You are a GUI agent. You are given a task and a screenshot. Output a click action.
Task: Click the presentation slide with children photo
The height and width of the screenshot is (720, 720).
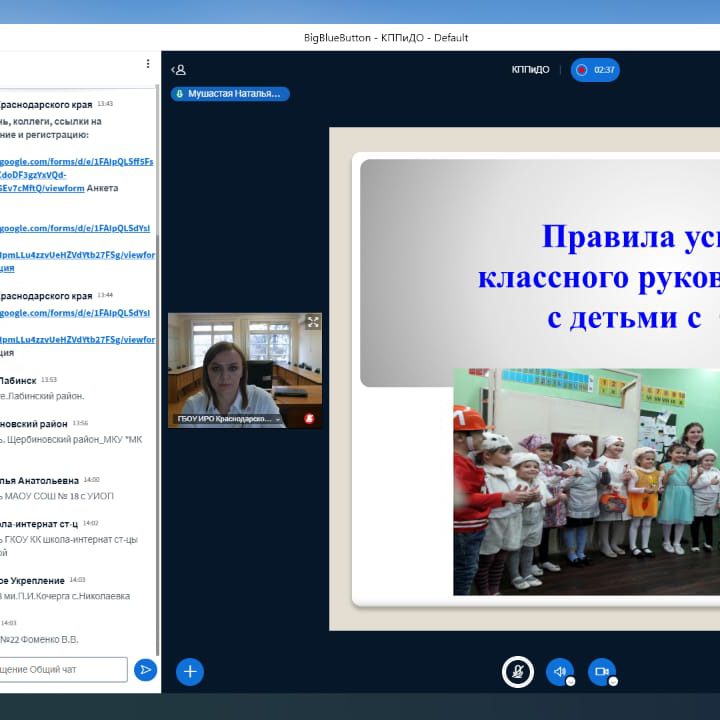click(586, 480)
